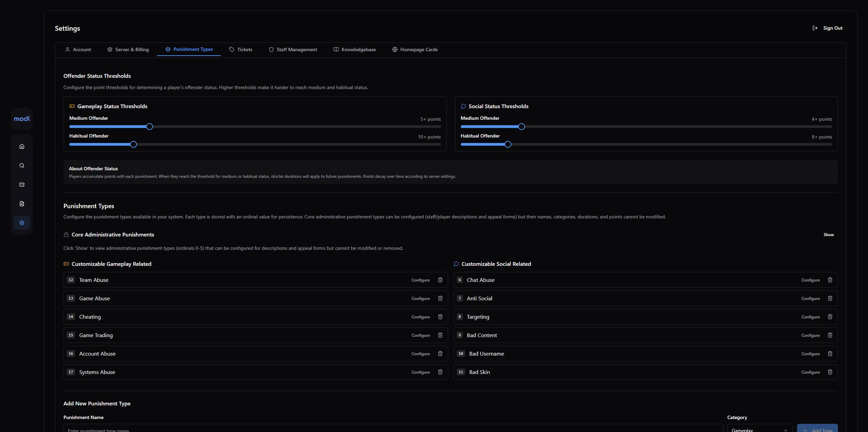
Task: Click the Customizable Social Related heading
Action: pos(496,264)
